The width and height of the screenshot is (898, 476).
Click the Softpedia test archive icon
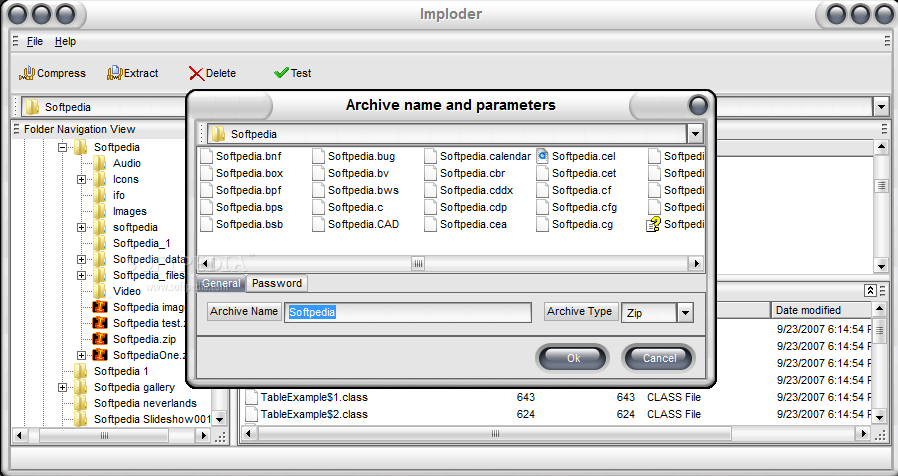(100, 323)
